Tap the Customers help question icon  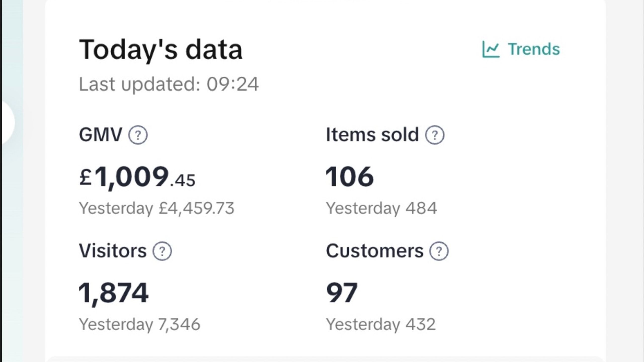point(439,251)
